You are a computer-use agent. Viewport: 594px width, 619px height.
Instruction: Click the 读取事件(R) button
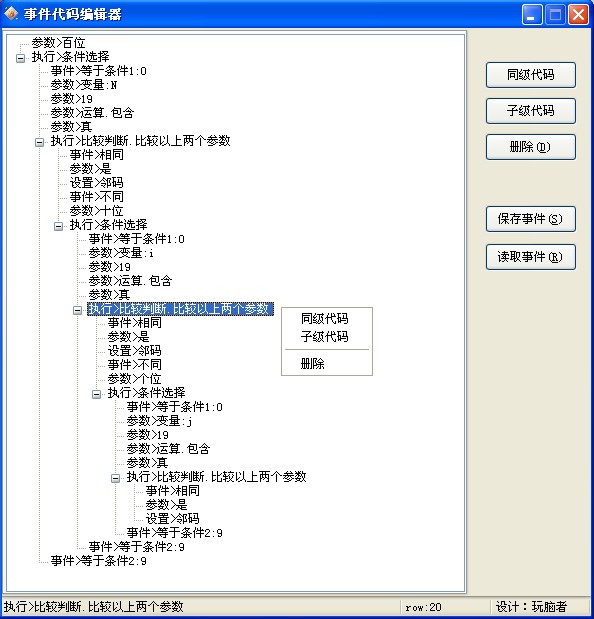530,257
